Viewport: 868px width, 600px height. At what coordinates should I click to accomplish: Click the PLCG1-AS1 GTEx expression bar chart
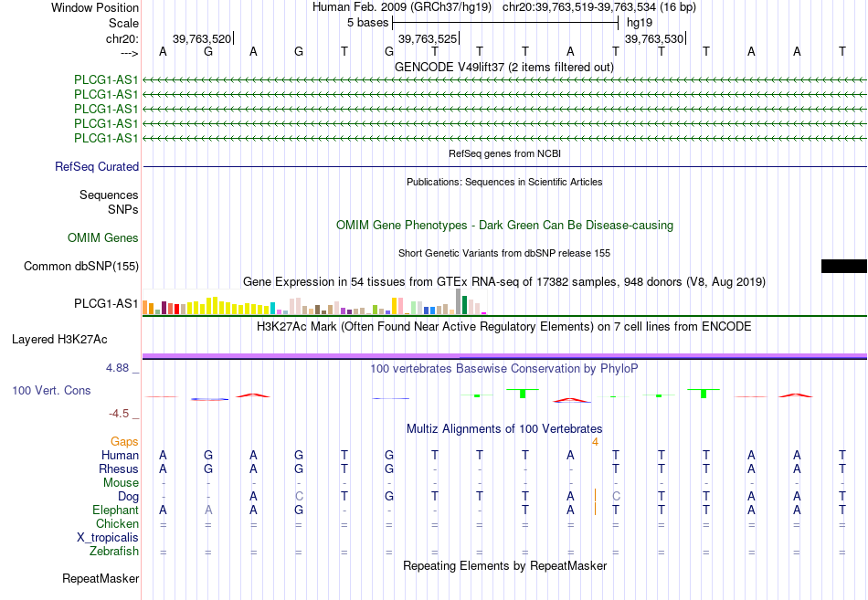tap(314, 301)
